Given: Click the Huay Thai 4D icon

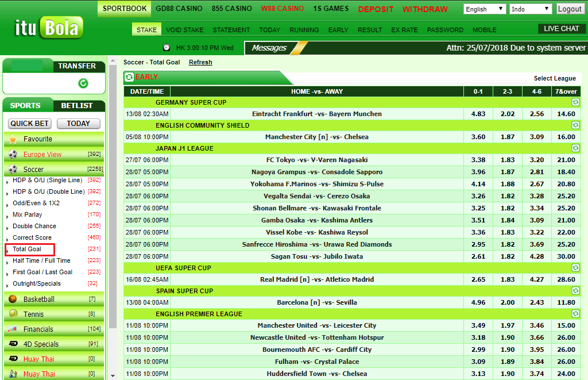Looking at the screenshot, I should pos(13,359).
